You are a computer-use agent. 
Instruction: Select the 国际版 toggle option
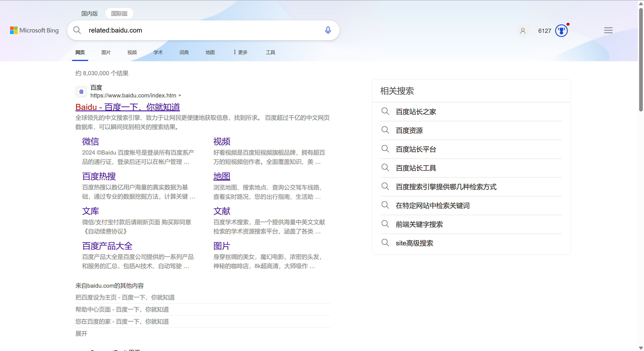coord(119,13)
